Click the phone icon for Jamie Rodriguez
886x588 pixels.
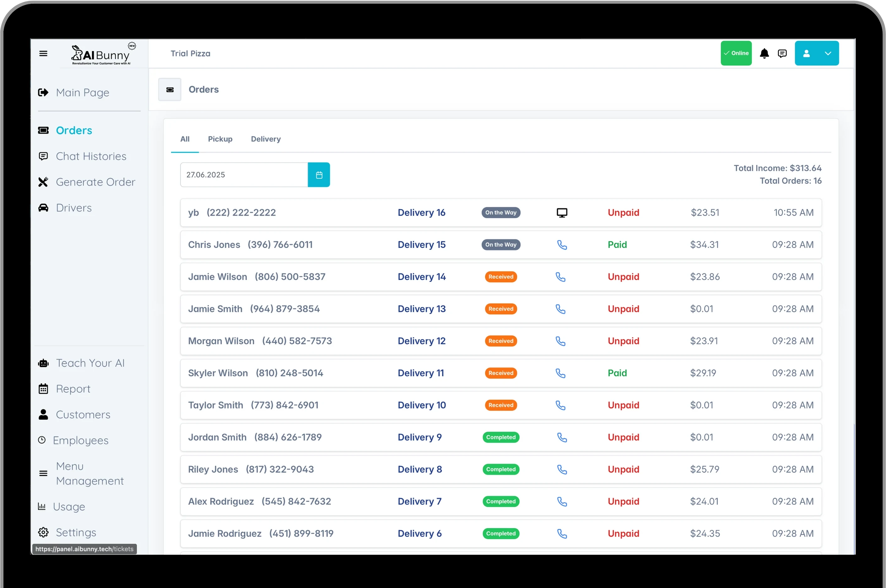click(x=562, y=534)
